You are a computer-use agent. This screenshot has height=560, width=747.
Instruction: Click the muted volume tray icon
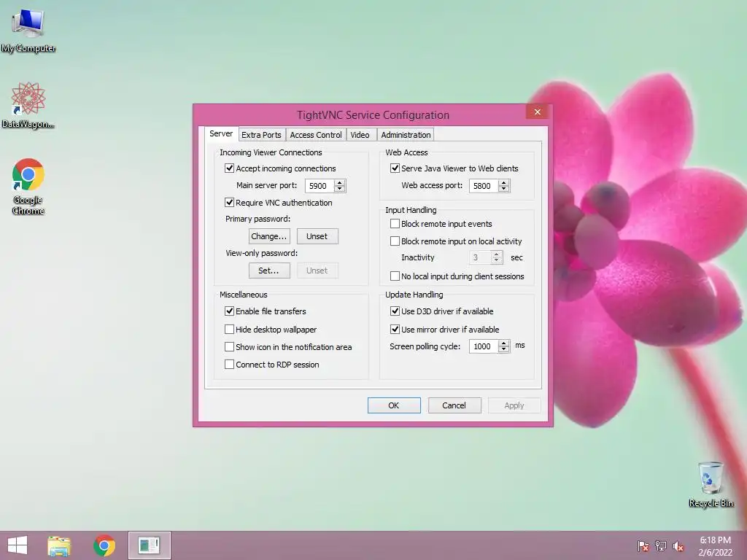coord(678,546)
